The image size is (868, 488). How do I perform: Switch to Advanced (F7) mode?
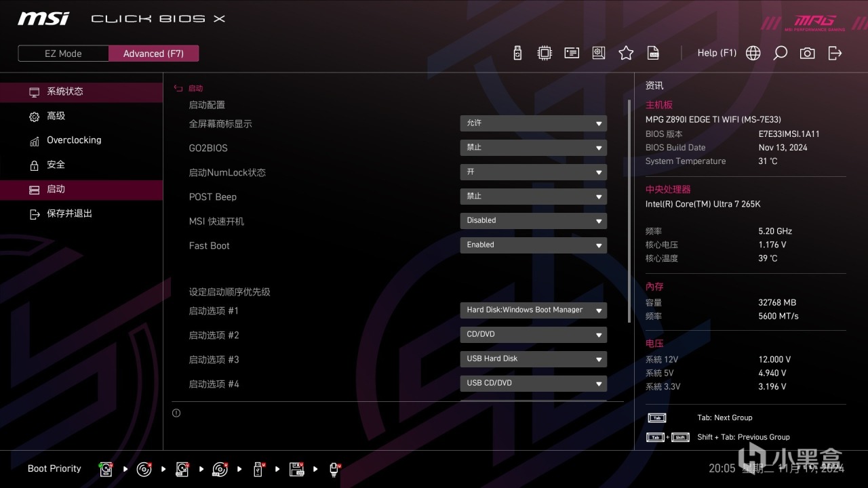tap(154, 54)
